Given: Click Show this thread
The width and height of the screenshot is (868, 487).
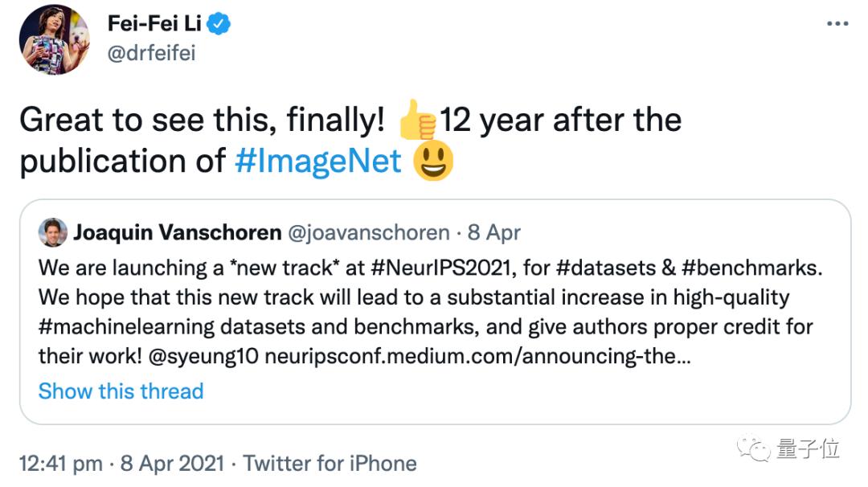Looking at the screenshot, I should coord(121,391).
